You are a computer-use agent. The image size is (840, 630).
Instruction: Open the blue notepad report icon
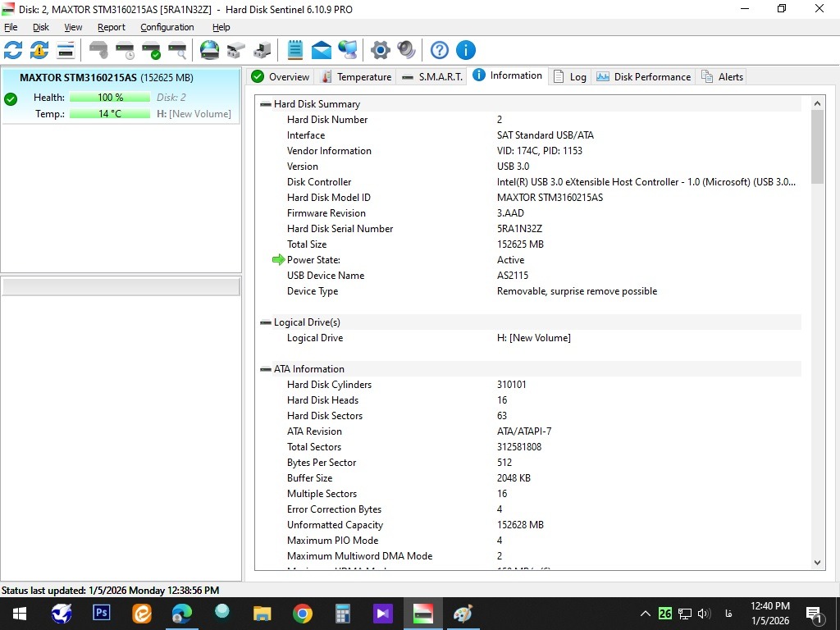295,51
